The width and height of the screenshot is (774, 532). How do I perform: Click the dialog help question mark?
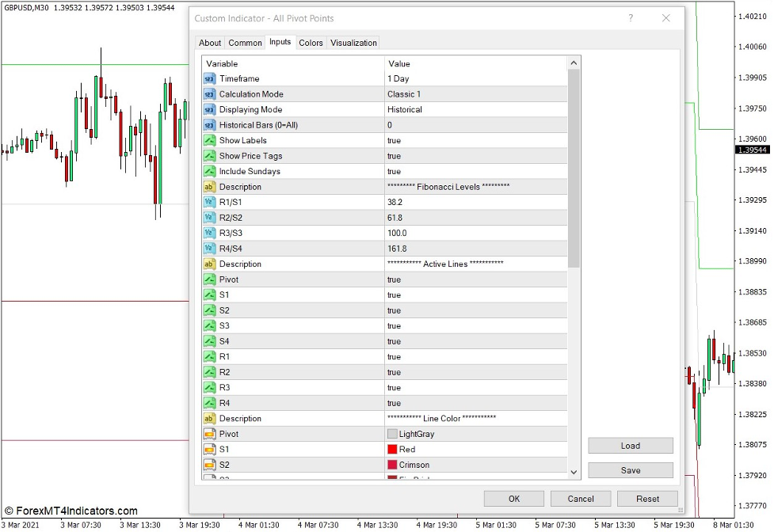tap(630, 17)
